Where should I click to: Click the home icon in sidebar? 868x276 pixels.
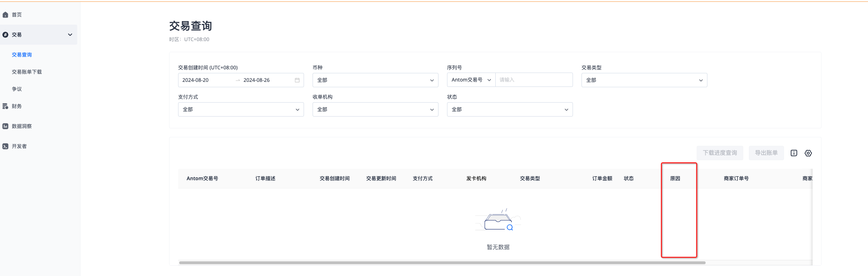(x=5, y=15)
